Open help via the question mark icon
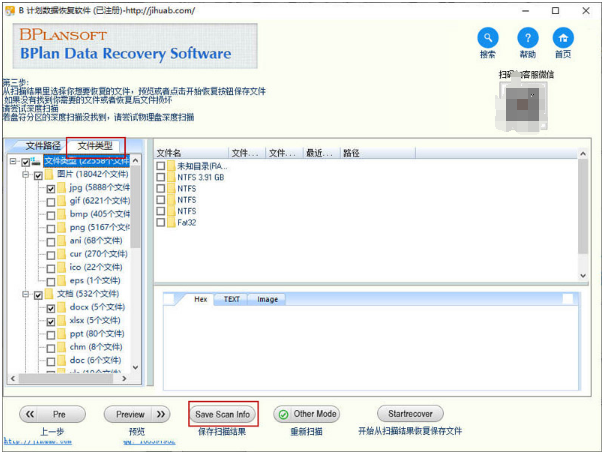The height and width of the screenshot is (454, 606). click(x=527, y=38)
